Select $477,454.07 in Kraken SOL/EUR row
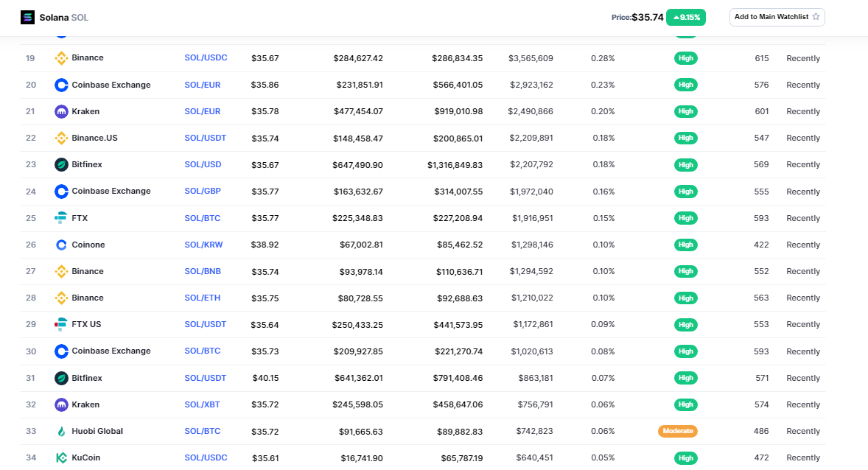The width and height of the screenshot is (868, 470). click(358, 111)
